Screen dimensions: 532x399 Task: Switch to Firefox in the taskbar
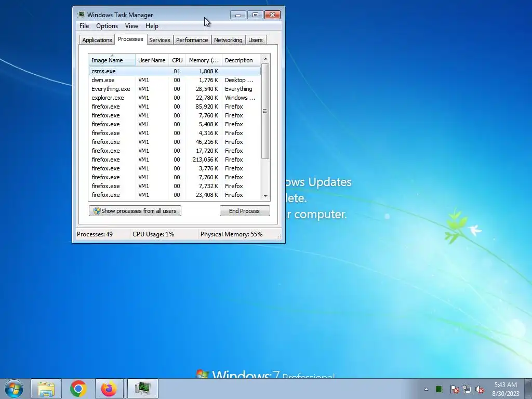[x=109, y=389]
